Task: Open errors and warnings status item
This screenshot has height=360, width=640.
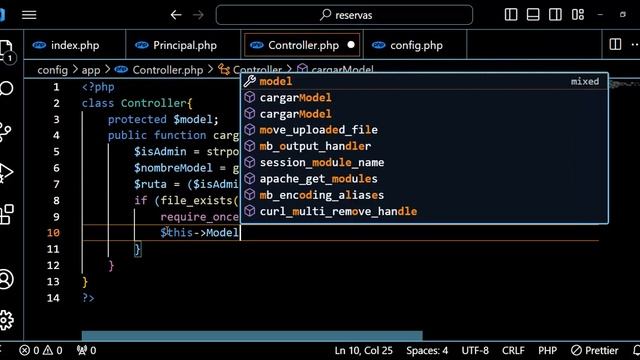Action: tap(41, 350)
